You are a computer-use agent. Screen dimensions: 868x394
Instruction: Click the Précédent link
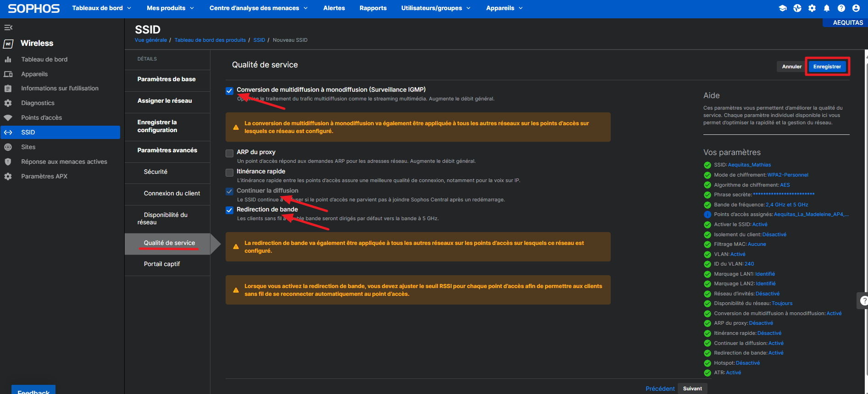click(x=660, y=388)
